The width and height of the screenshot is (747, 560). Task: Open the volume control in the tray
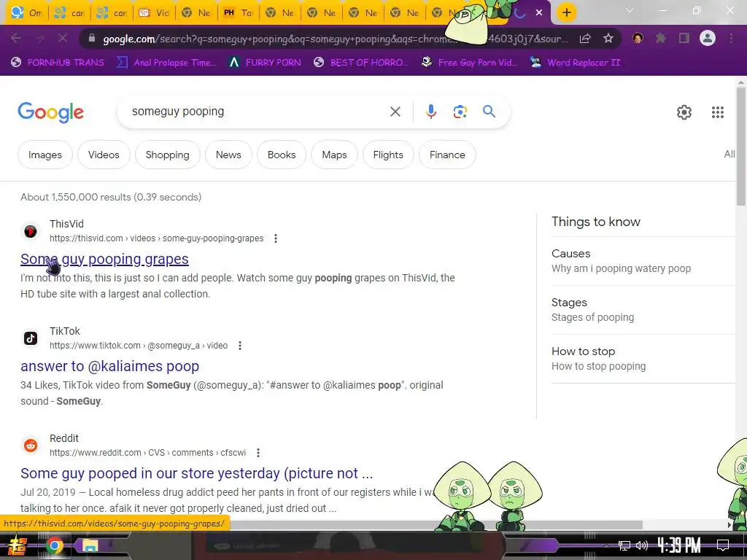pyautogui.click(x=642, y=545)
